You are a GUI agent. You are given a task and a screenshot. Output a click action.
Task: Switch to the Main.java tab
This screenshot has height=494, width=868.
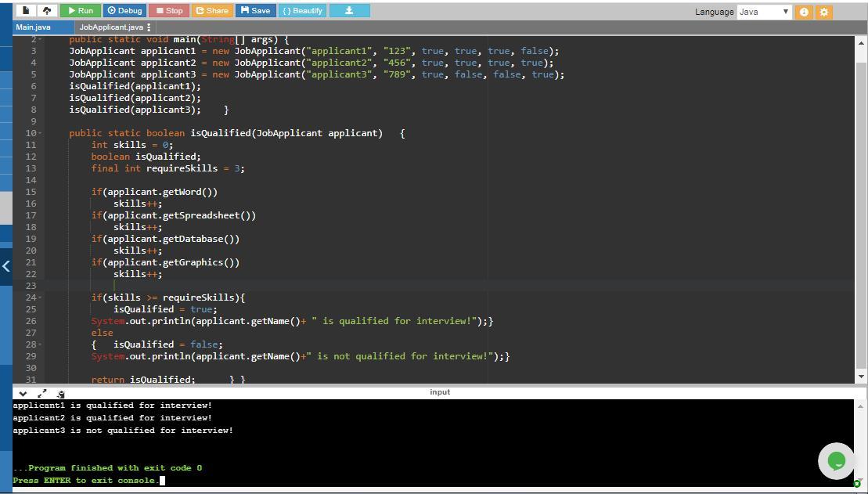(33, 27)
